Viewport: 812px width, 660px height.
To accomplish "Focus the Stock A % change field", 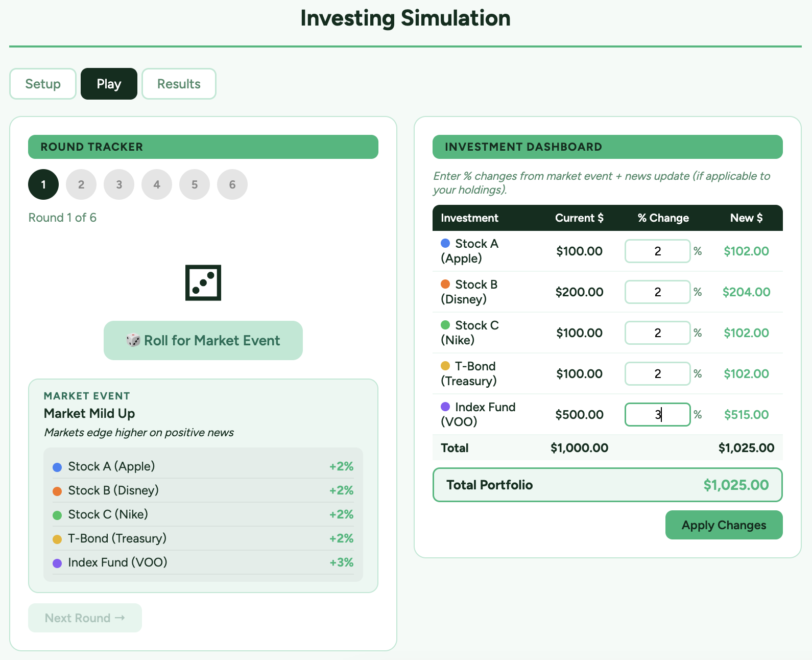I will (x=657, y=251).
